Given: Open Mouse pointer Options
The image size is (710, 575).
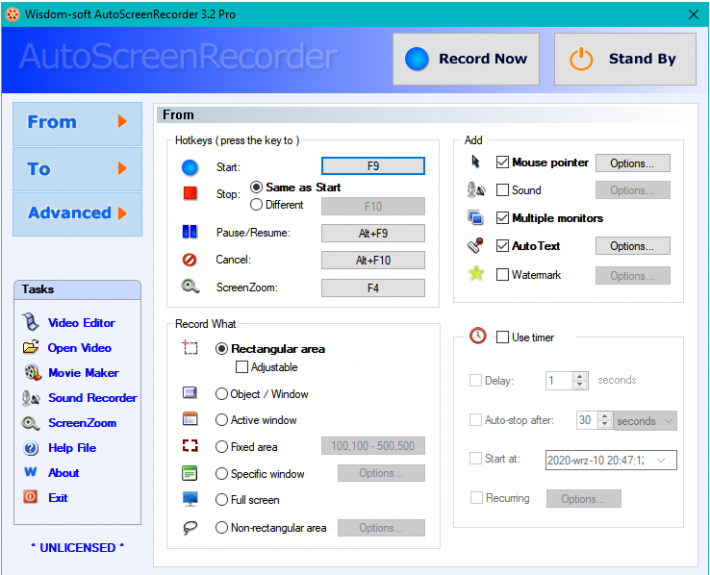Looking at the screenshot, I should [x=633, y=163].
